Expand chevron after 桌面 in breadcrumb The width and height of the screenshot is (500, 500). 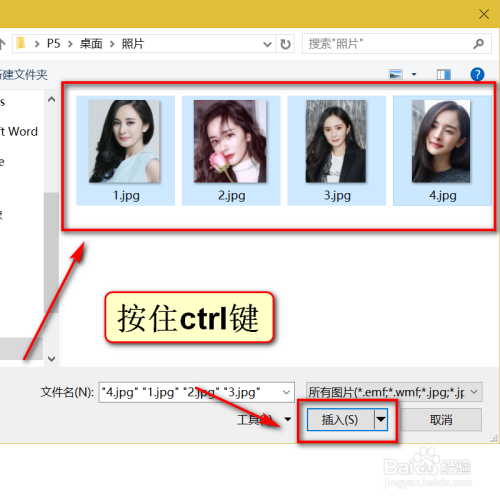coord(112,44)
